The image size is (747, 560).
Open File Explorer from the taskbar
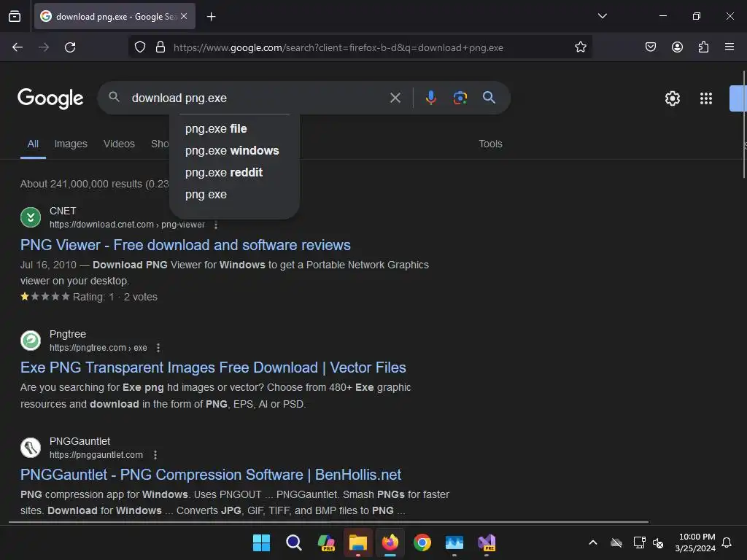point(357,542)
